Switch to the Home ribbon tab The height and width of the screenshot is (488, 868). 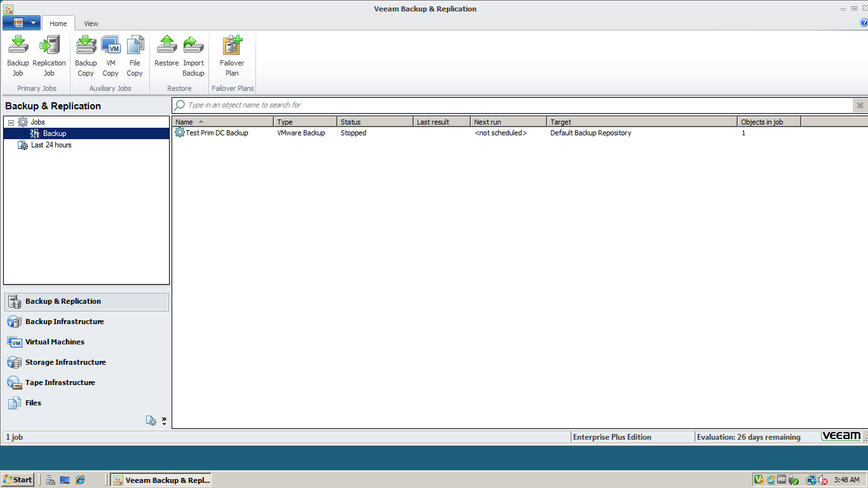click(58, 24)
